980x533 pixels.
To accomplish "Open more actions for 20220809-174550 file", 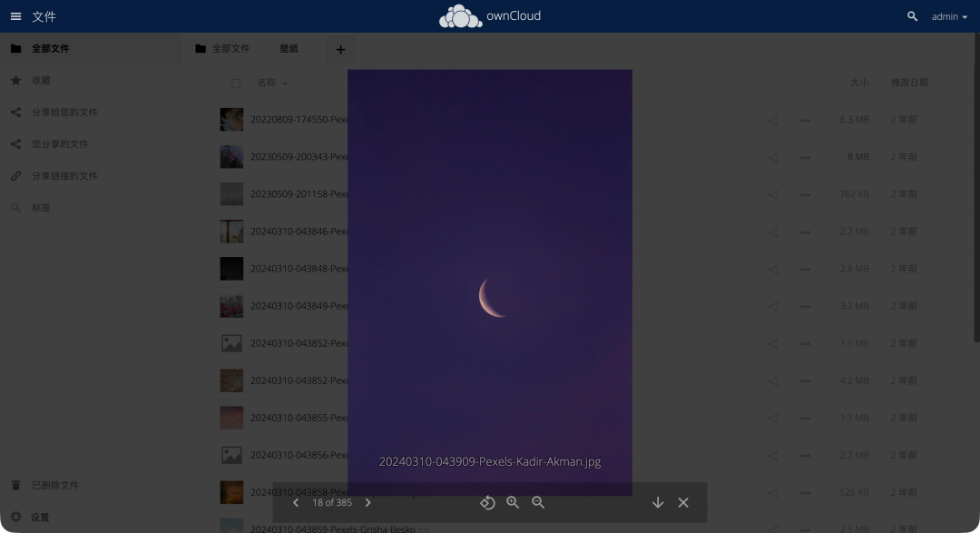I will [x=804, y=120].
